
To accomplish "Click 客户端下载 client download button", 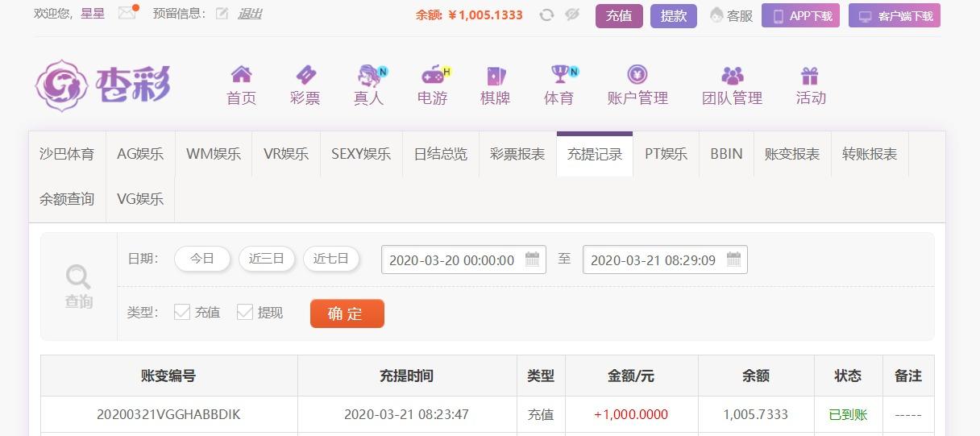I will pyautogui.click(x=895, y=15).
